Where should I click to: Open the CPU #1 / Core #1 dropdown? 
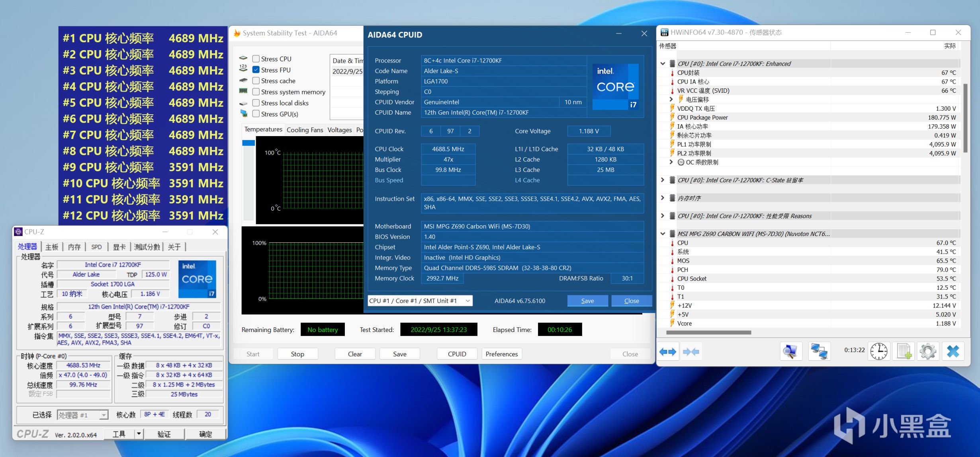tap(420, 301)
